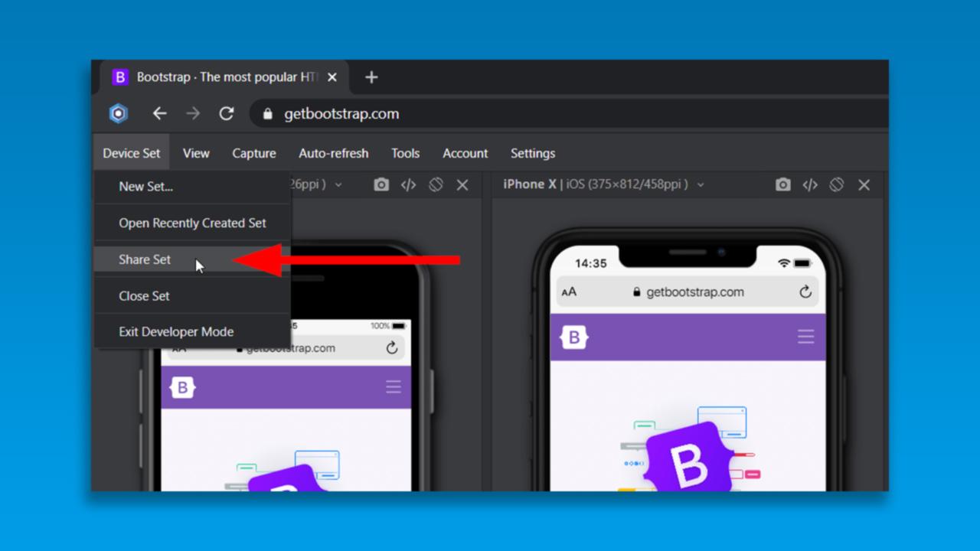
Task: Choose Open Recently Created Set
Action: 192,223
